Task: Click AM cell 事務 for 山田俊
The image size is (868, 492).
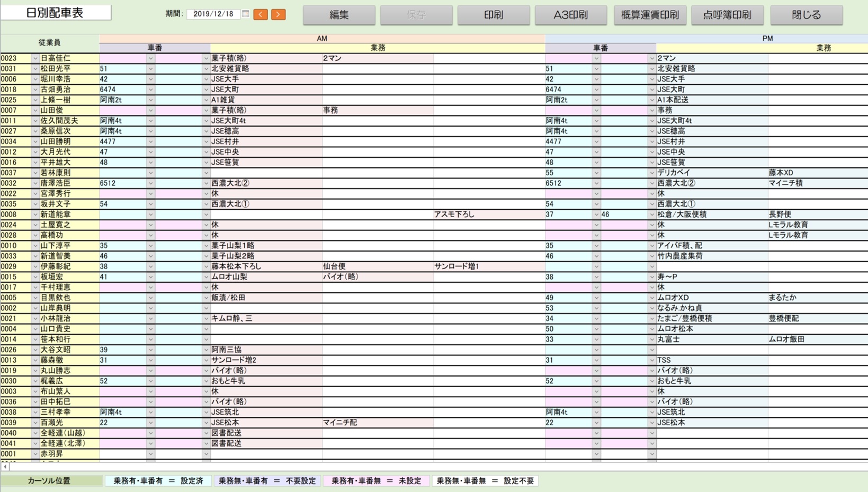Action: point(378,110)
